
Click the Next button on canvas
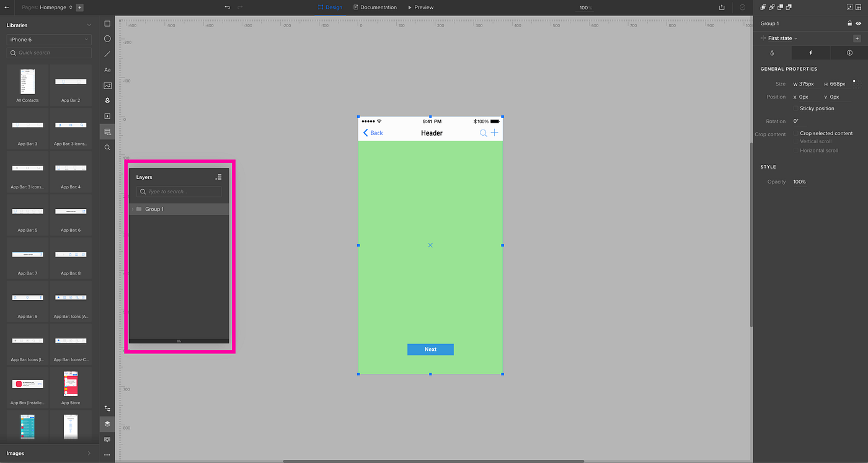(430, 350)
